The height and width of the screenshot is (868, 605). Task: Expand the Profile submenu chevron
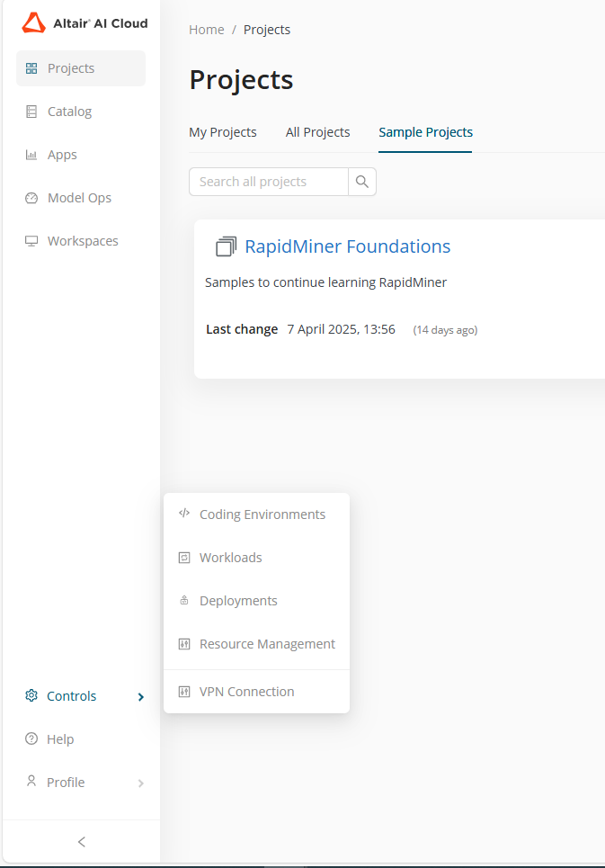tap(141, 783)
